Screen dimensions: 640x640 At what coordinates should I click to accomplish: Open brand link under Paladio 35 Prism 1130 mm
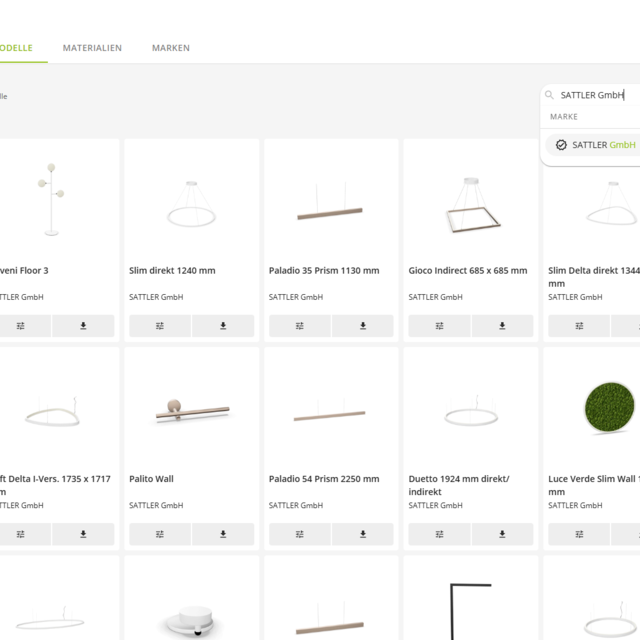(296, 297)
